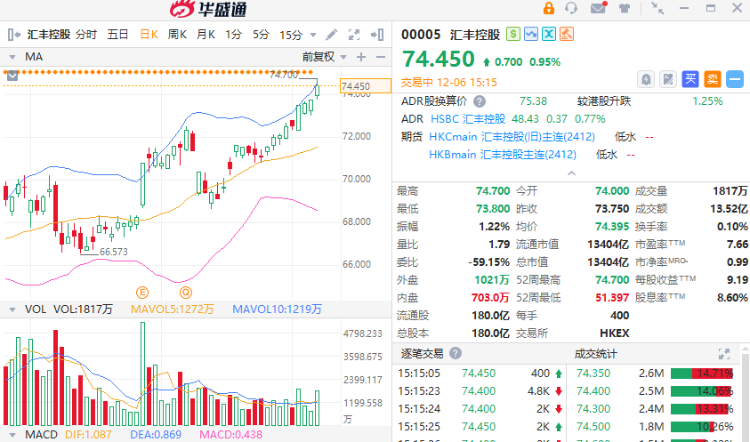The height and width of the screenshot is (442, 750).
Task: Select 月K monthly candlestick tab
Action: (206, 34)
